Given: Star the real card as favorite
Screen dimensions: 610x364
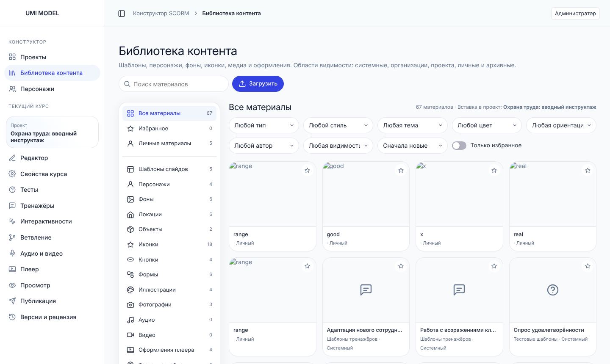Looking at the screenshot, I should point(588,171).
